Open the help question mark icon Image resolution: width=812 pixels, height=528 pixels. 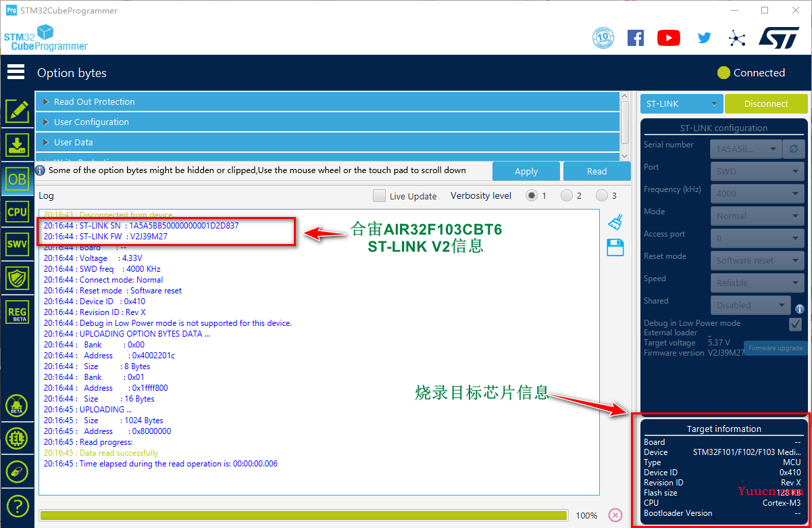(x=17, y=505)
